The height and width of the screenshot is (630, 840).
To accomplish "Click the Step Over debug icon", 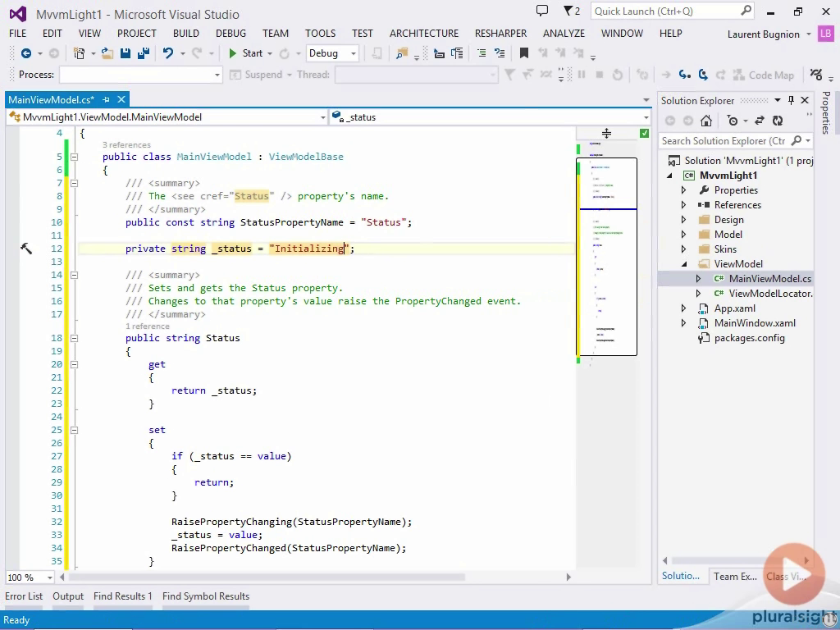I will point(703,75).
